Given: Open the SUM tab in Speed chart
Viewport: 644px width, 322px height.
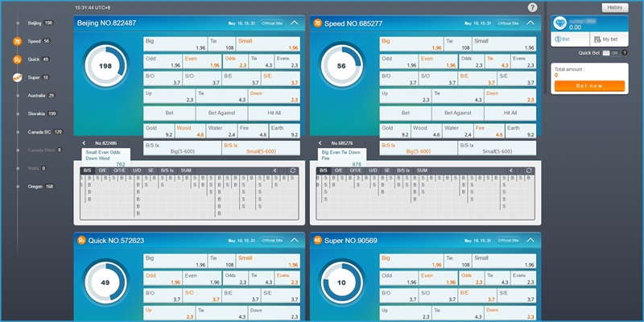Looking at the screenshot, I should pos(422,171).
